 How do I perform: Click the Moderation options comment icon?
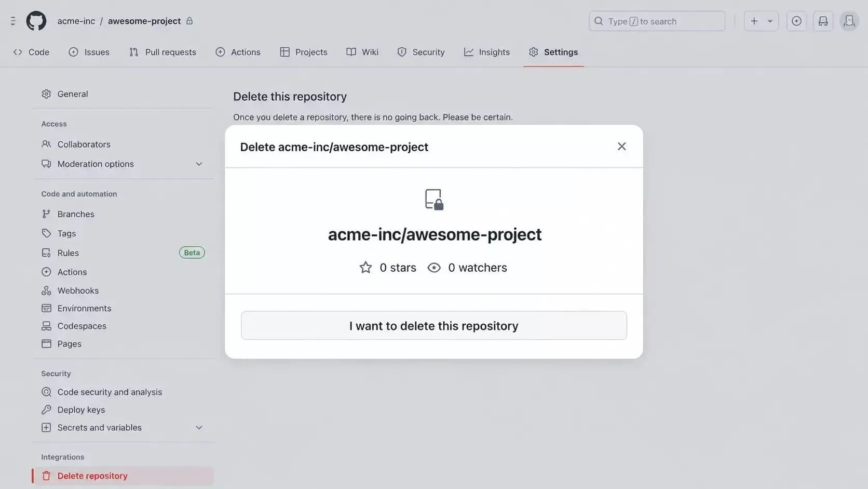click(x=46, y=164)
